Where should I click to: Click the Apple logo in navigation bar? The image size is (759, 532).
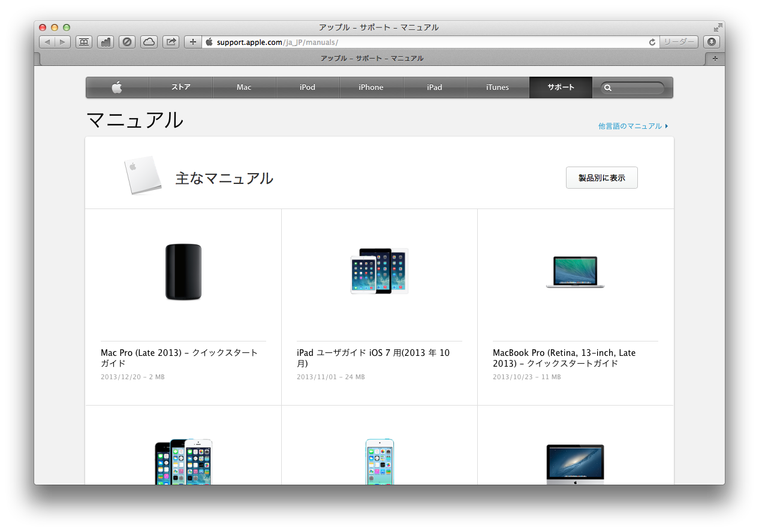coord(117,87)
